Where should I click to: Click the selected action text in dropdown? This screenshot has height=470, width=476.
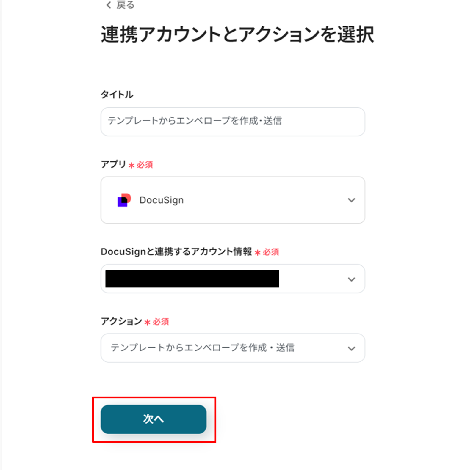(202, 348)
